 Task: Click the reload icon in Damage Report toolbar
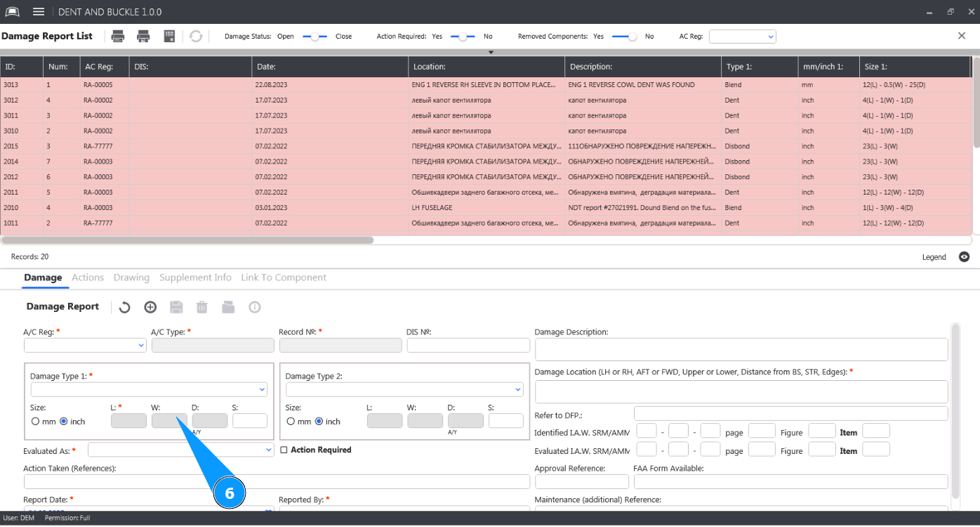point(124,307)
